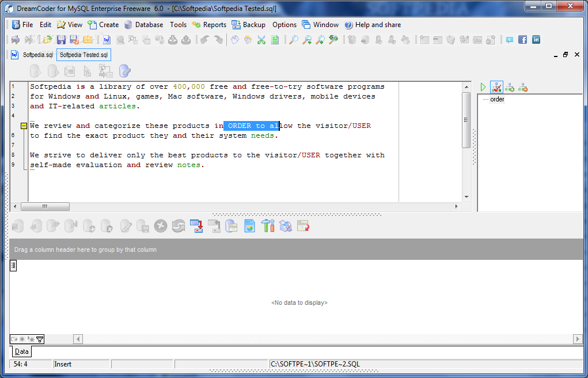Screen dimensions: 588x378
Task: Open the Reports menu
Action: 209,25
